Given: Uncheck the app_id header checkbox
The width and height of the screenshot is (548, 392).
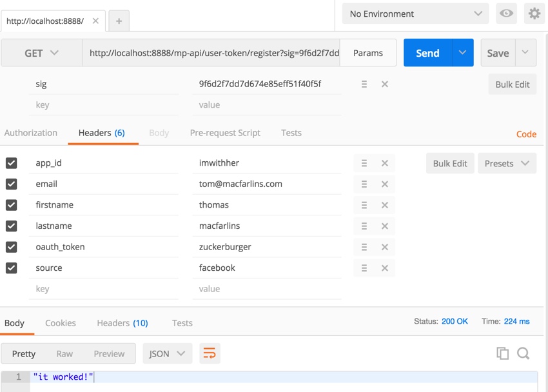Looking at the screenshot, I should tap(11, 163).
